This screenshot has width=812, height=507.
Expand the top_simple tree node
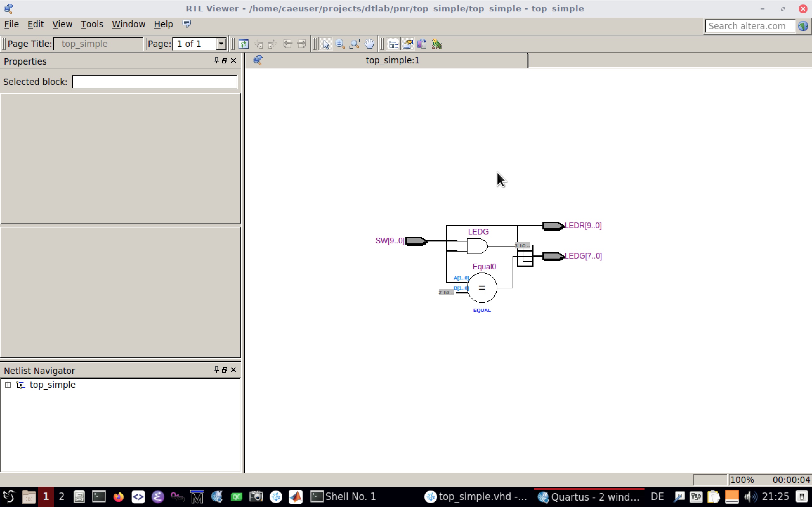point(8,385)
